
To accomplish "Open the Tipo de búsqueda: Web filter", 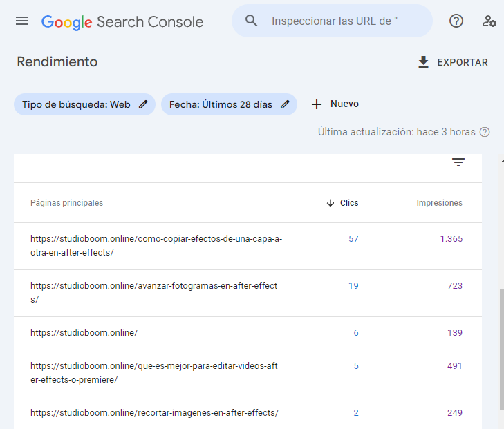I will click(x=76, y=104).
